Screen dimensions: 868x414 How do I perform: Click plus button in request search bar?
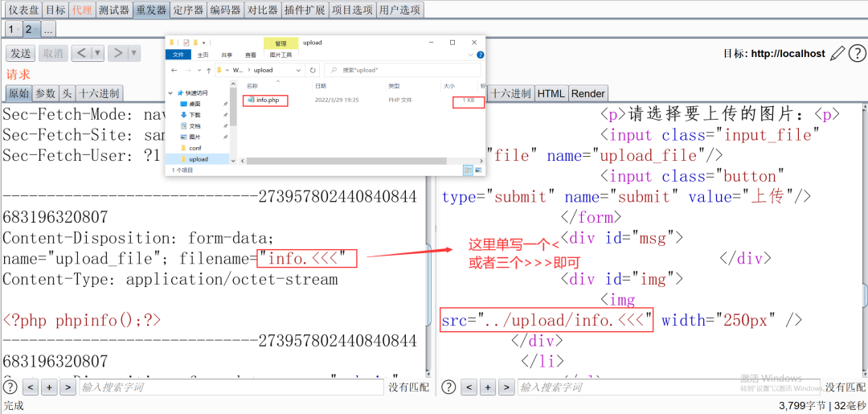point(49,387)
